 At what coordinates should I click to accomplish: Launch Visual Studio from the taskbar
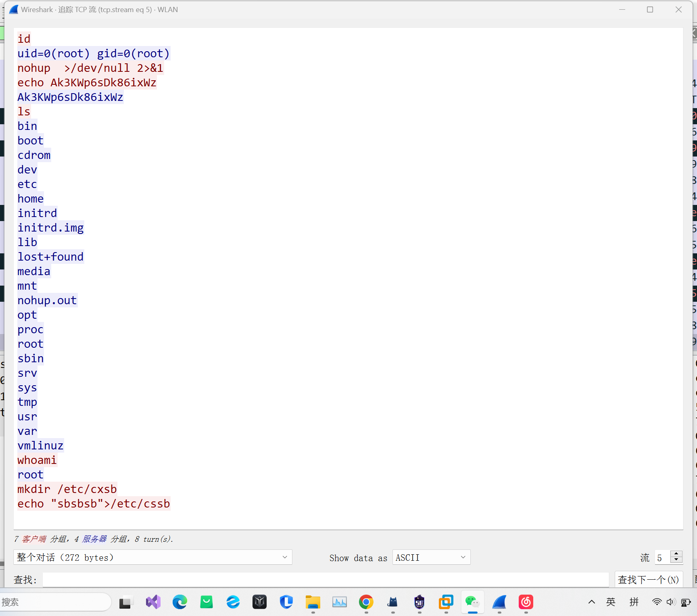(153, 602)
